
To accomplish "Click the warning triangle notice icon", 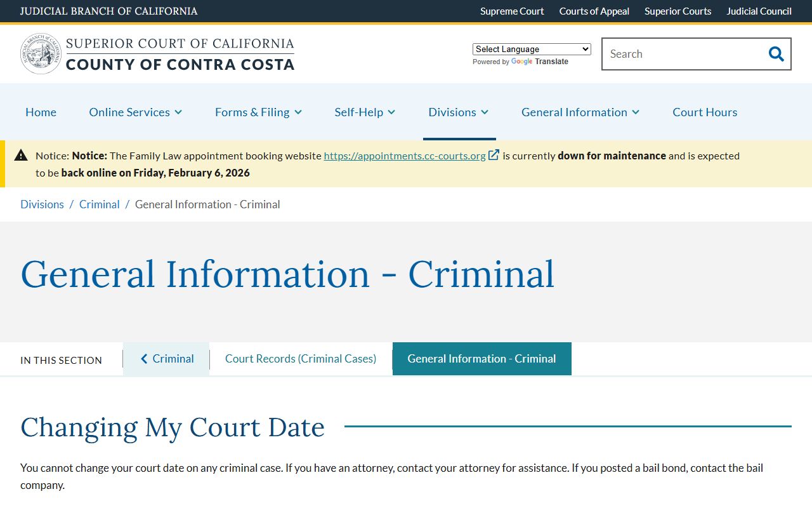I will (21, 156).
